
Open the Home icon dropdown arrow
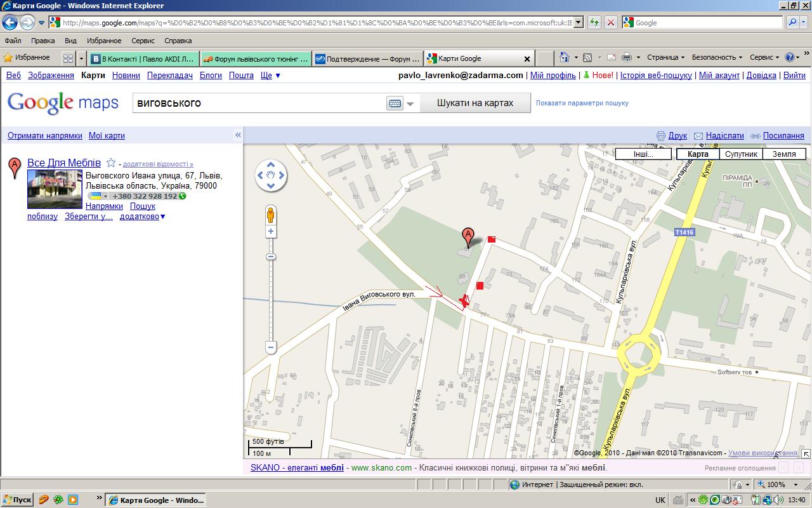[576, 58]
